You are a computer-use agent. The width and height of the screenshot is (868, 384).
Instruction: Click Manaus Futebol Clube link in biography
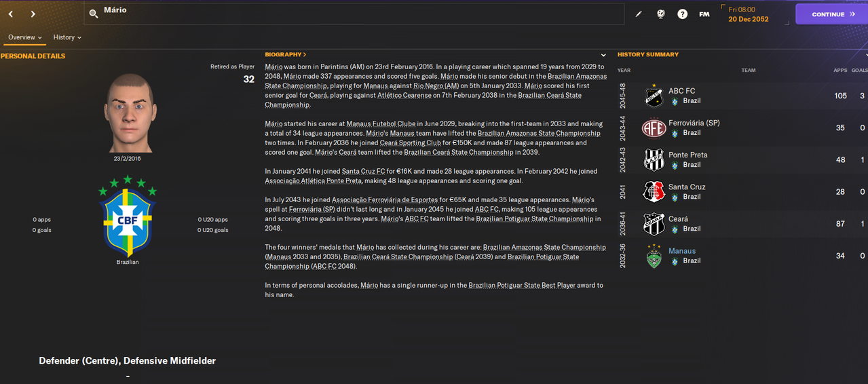(379, 124)
